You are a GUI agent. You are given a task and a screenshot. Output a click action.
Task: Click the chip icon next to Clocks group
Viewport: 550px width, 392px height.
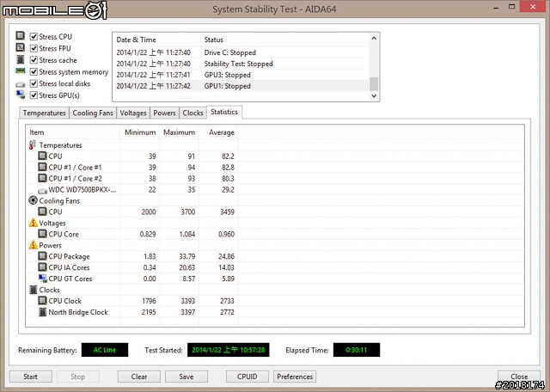[x=34, y=290]
